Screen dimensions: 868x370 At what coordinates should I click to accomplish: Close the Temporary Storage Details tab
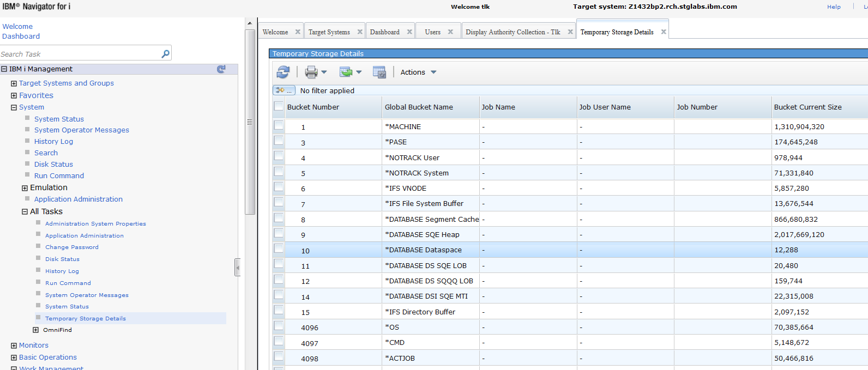click(x=664, y=32)
